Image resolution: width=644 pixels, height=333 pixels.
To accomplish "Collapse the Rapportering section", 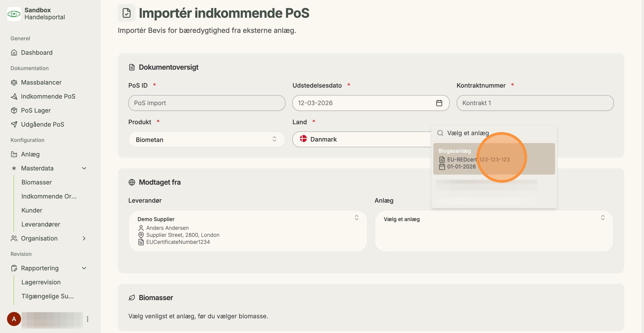I will point(84,268).
